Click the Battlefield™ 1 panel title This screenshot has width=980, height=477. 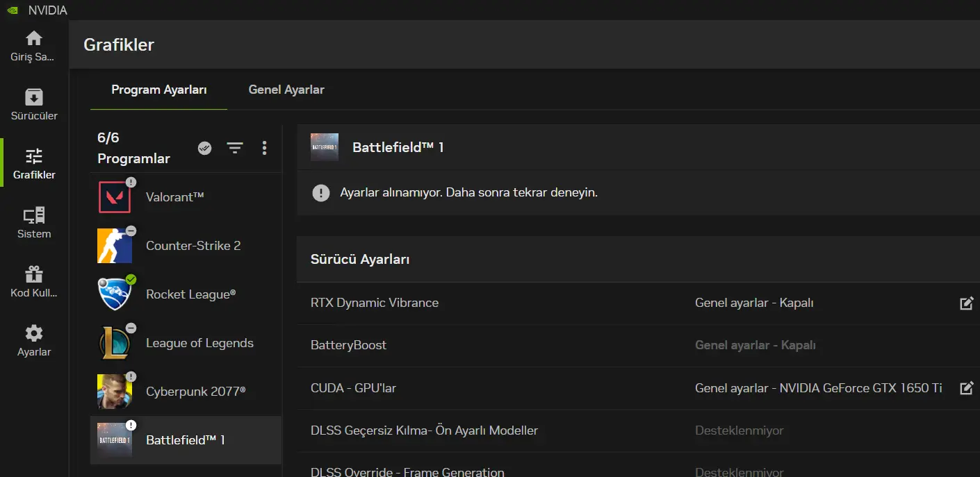tap(398, 147)
